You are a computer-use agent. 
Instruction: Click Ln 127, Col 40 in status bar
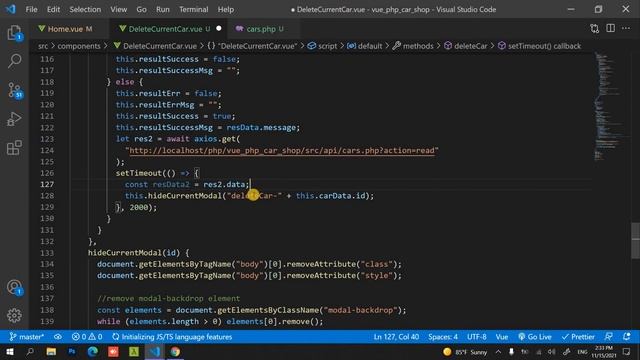[x=396, y=337]
